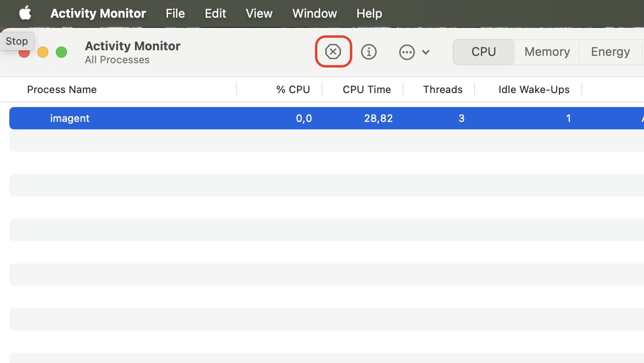Click the ellipsis more-options icon
The image size is (644, 363).
(407, 52)
